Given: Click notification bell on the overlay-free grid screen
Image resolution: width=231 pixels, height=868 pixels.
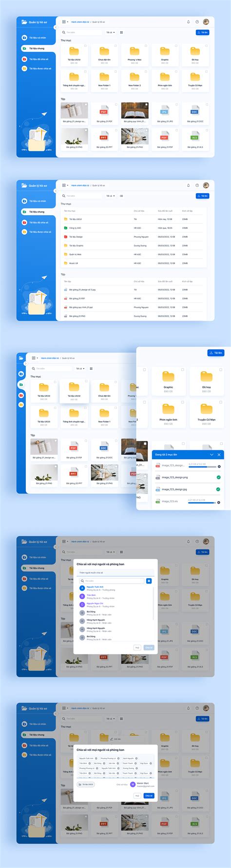Looking at the screenshot, I should coord(189,22).
